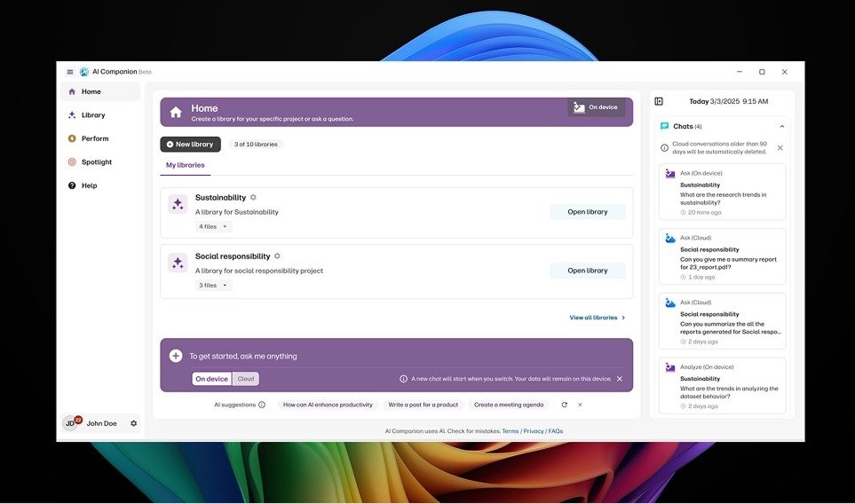Create a New library
Image resolution: width=855 pixels, height=504 pixels.
(190, 145)
